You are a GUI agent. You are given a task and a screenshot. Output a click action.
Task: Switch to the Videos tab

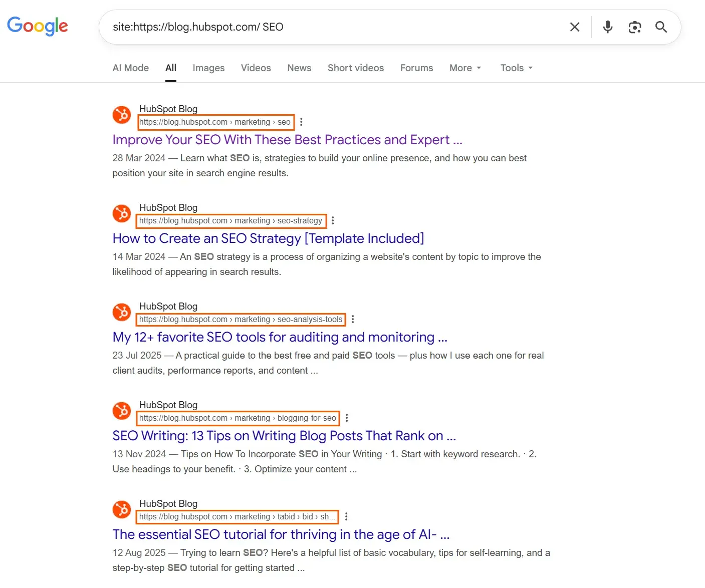(x=256, y=68)
